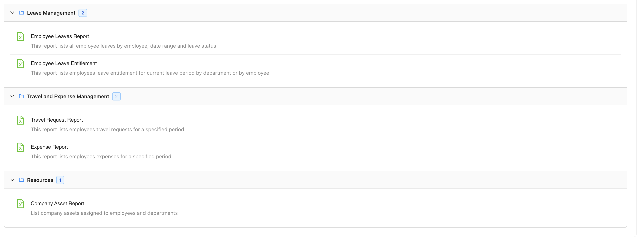
Task: Open the Expense Report
Action: 49,147
